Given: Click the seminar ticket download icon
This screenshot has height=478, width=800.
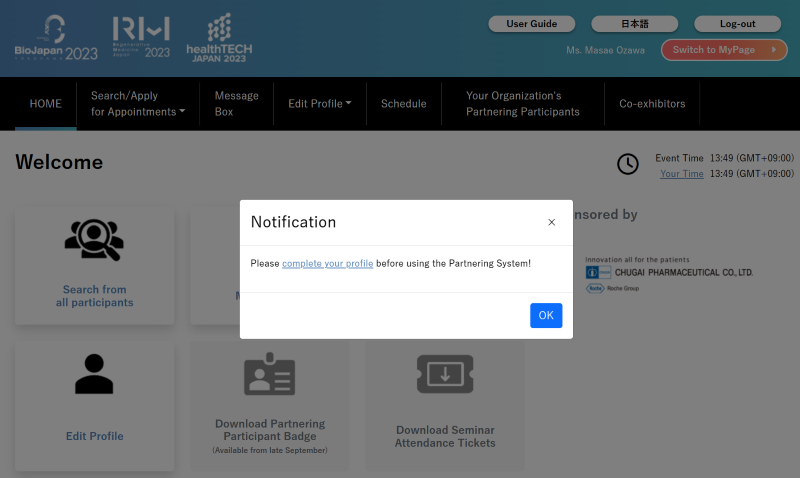Looking at the screenshot, I should coord(445,374).
